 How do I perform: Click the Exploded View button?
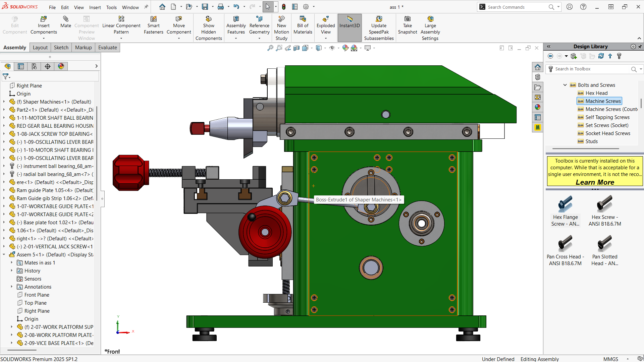pyautogui.click(x=326, y=25)
